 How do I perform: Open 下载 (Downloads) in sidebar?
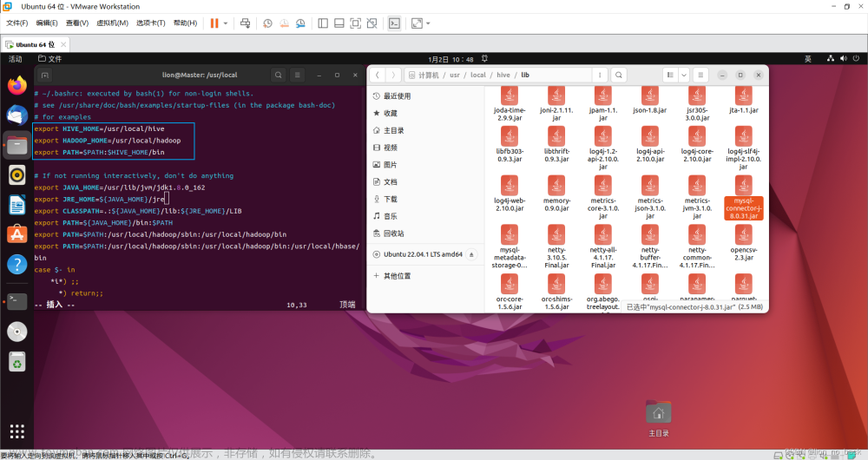(426, 200)
